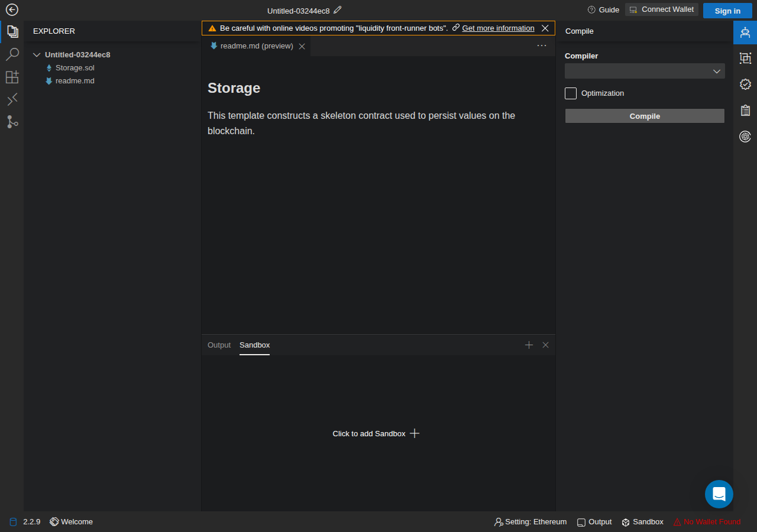The image size is (757, 532).
Task: Open the chat support bubble
Action: [x=719, y=494]
